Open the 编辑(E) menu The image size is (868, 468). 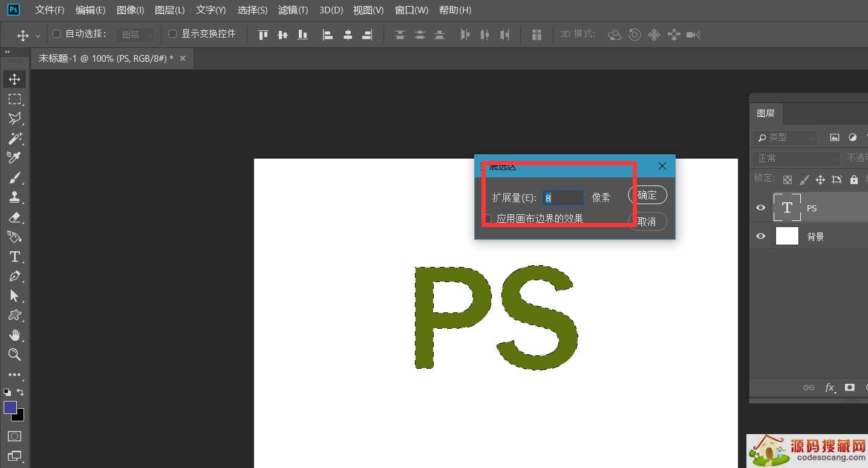[90, 10]
